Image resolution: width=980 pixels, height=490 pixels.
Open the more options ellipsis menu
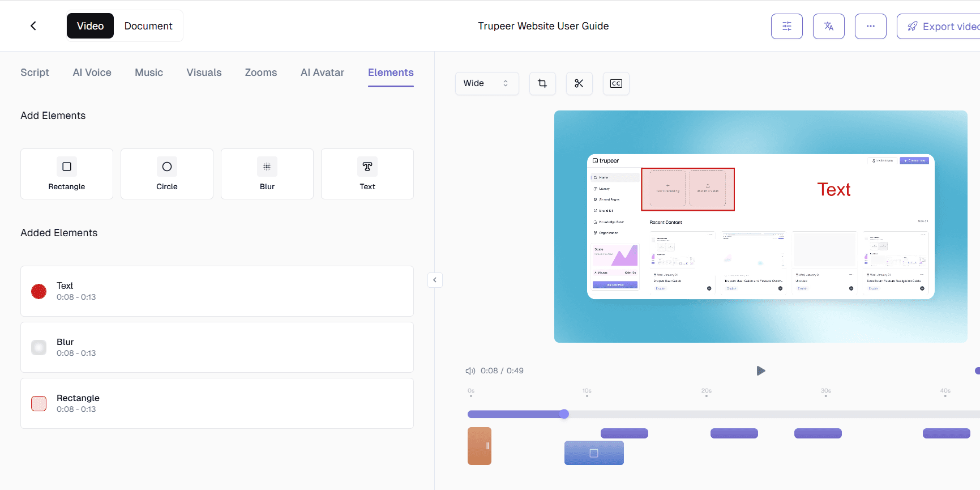point(871,26)
